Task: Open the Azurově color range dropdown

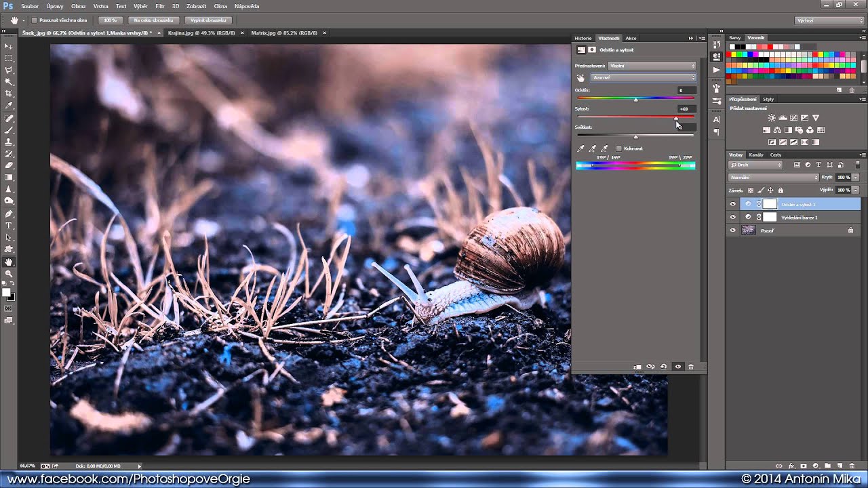Action: [x=644, y=78]
